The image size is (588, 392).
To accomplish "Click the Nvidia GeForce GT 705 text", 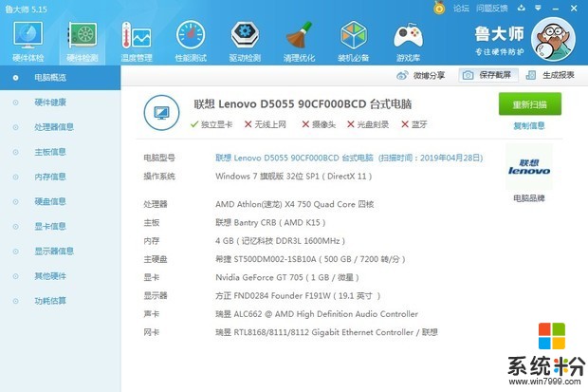I will [x=287, y=277].
